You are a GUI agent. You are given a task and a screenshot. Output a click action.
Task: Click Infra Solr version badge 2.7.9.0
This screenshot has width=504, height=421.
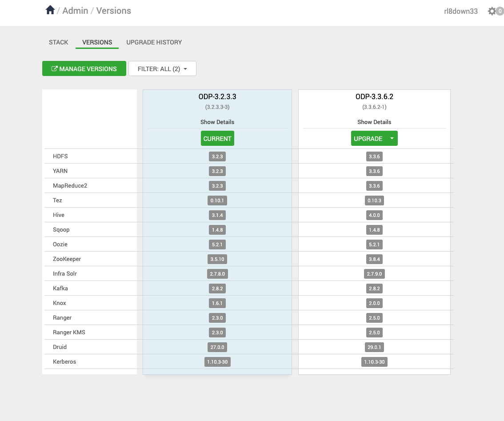pos(374,274)
